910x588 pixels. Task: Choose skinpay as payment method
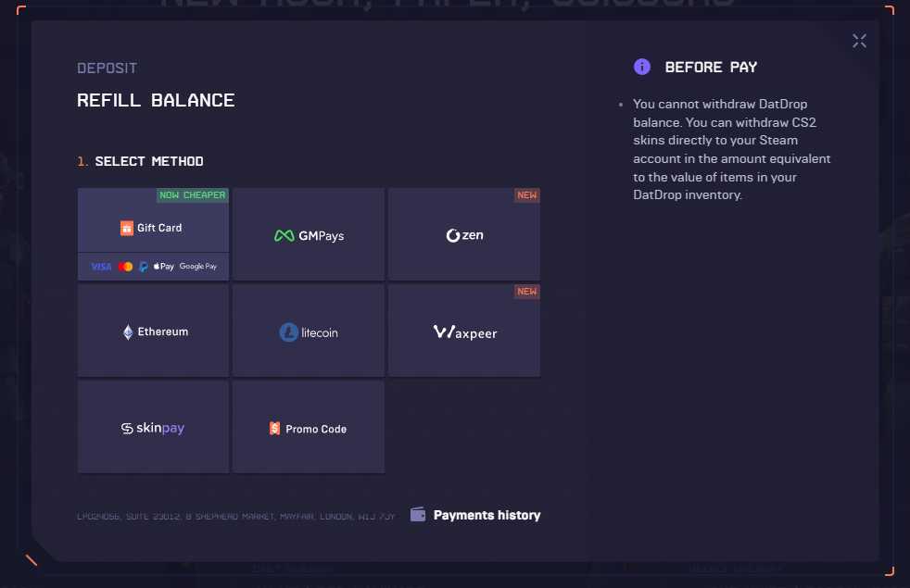(x=153, y=427)
